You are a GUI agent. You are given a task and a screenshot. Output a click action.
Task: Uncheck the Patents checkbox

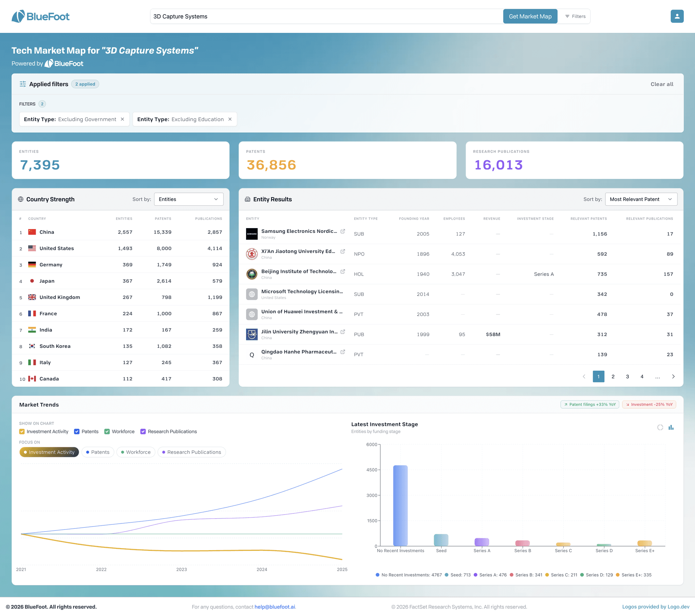pyautogui.click(x=76, y=431)
